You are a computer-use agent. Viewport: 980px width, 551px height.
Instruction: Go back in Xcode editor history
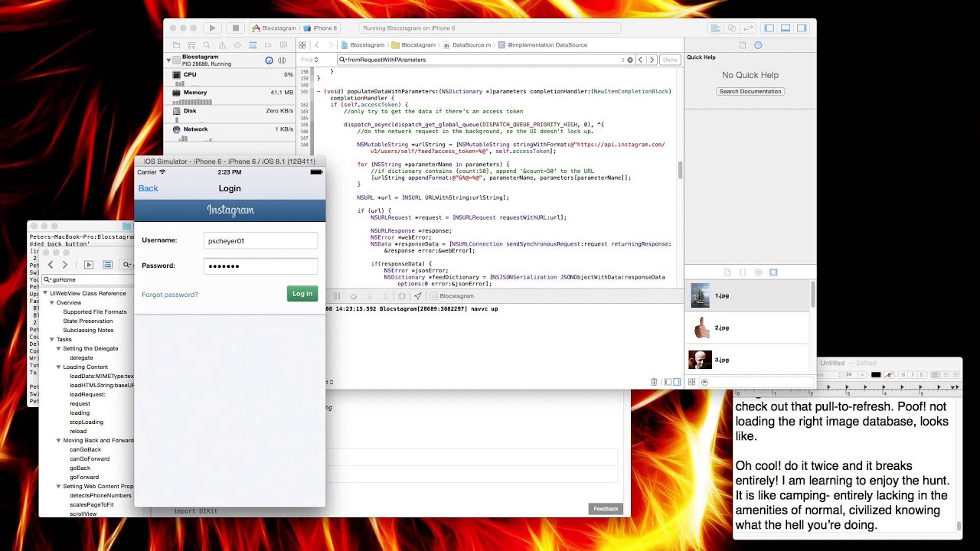(x=317, y=45)
